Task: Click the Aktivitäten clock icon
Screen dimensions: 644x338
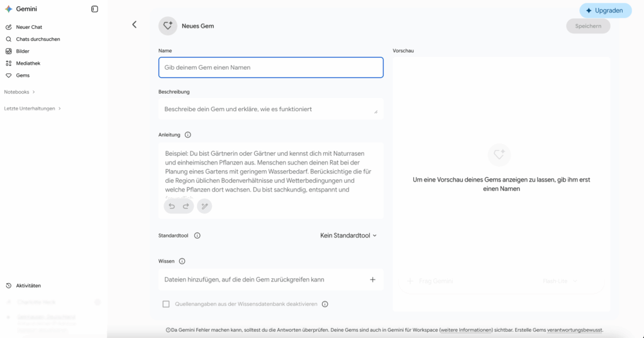Action: coord(9,285)
